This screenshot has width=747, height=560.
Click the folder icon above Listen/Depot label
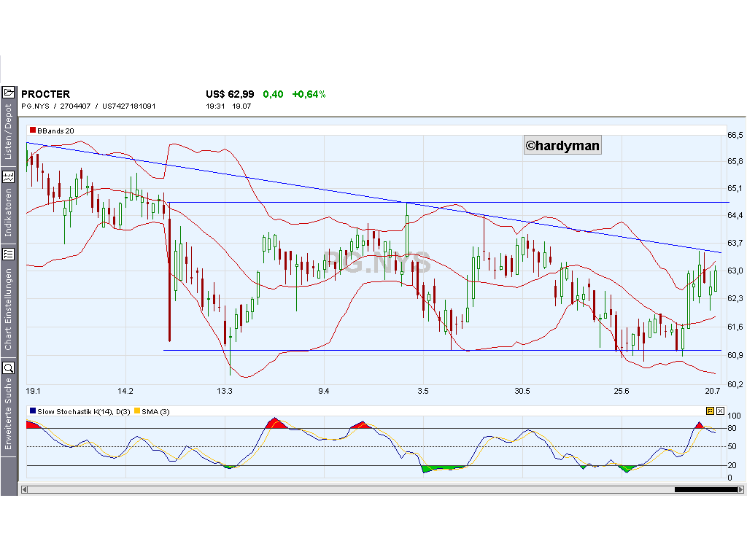click(x=9, y=93)
